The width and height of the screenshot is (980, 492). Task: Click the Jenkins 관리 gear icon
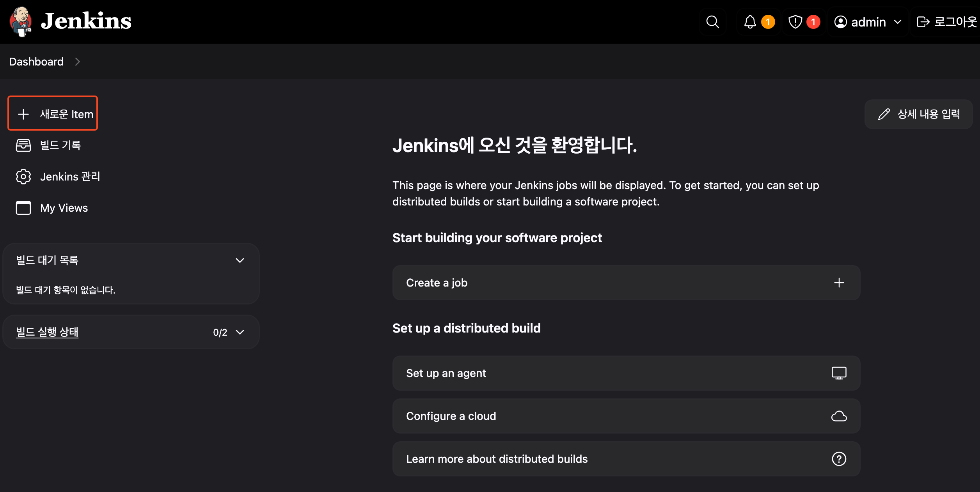point(23,177)
